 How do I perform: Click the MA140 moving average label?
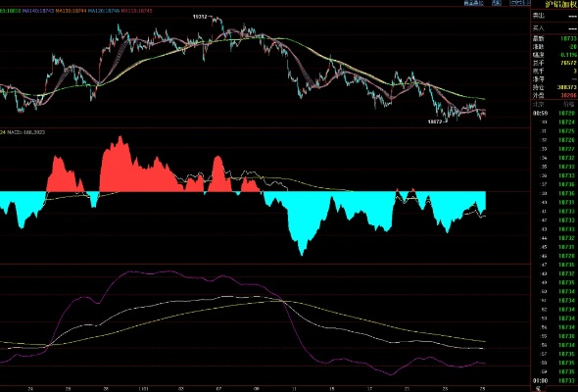(x=38, y=11)
